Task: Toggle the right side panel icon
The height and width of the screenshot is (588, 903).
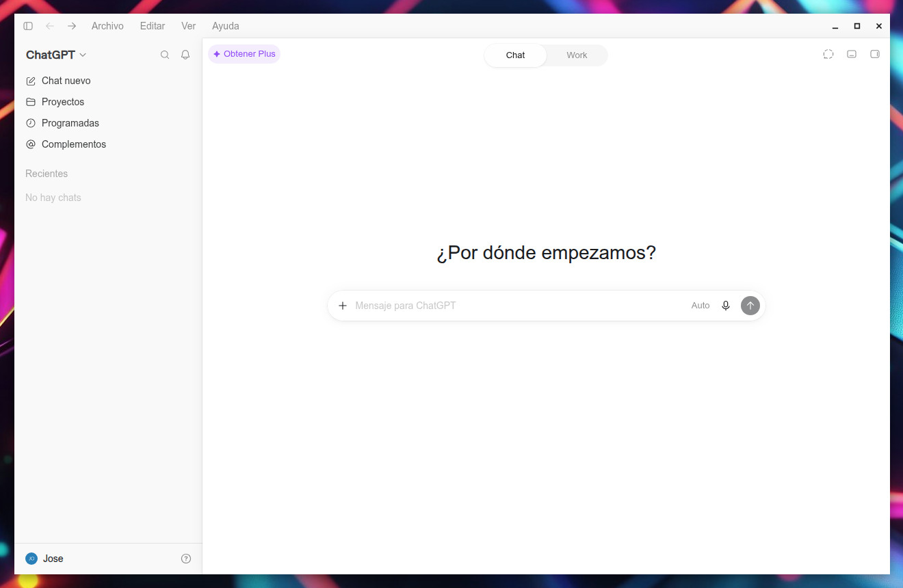Action: point(875,54)
